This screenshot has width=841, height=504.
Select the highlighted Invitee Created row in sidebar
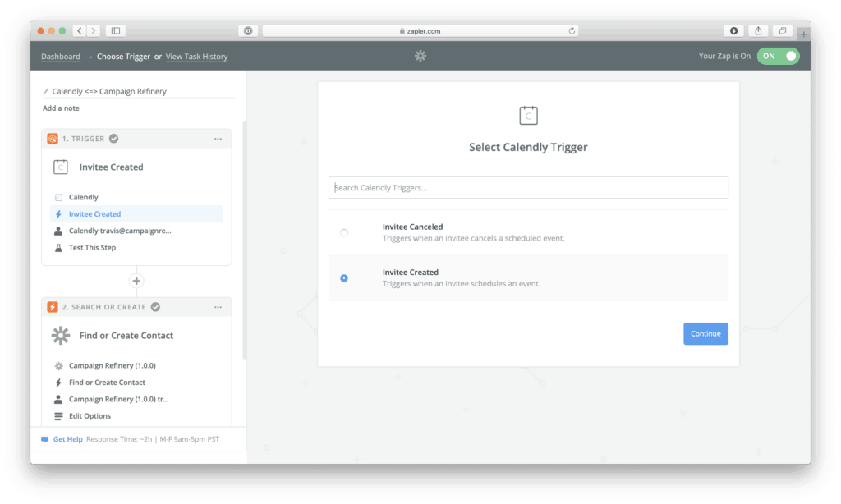(x=137, y=213)
